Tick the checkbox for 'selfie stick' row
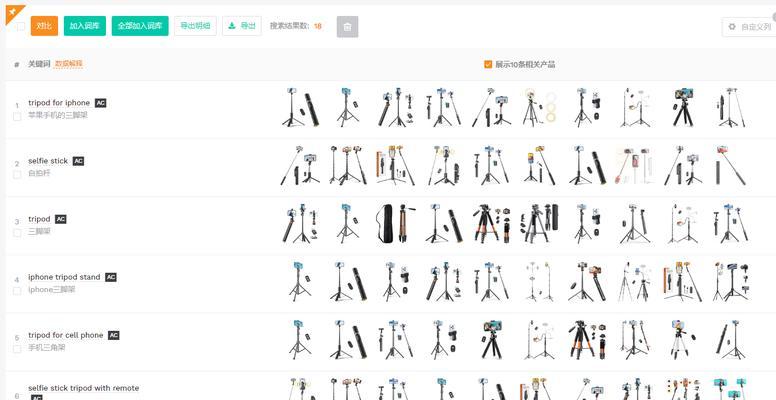Viewport: 776px width, 400px height. 17,174
